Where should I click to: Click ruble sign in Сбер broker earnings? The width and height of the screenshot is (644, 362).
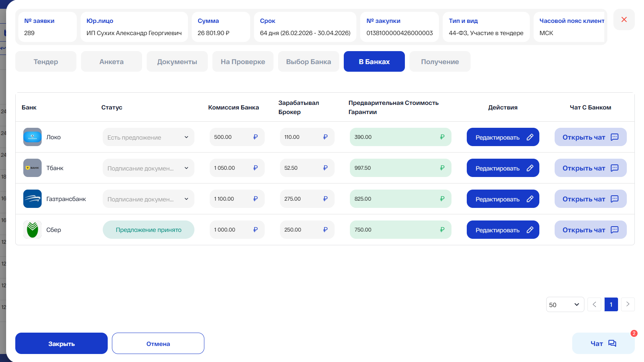[325, 230]
